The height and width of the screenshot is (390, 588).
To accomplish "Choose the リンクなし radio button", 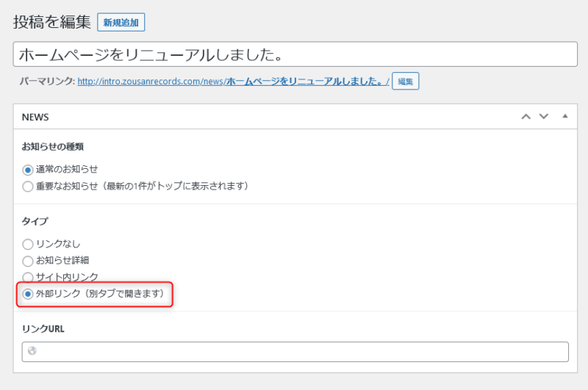I will click(x=28, y=244).
